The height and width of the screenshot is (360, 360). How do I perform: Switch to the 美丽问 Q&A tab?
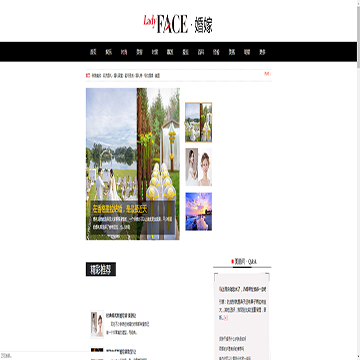pos(244,262)
